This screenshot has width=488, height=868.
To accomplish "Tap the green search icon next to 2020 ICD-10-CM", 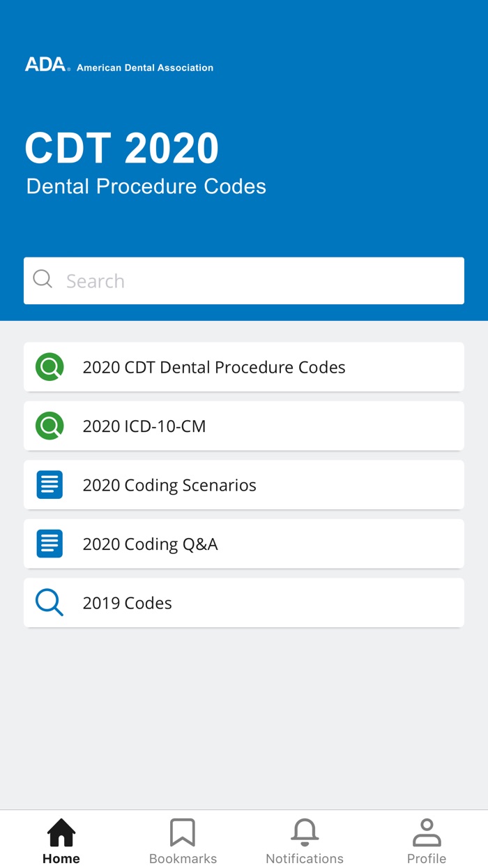I will (49, 426).
